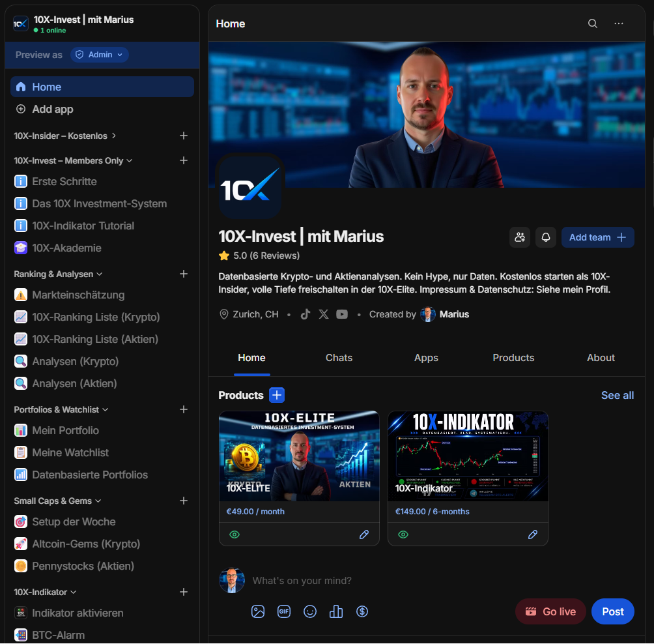Add app to 10X-Invest – Members Only section
This screenshot has height=644, width=654.
184,160
